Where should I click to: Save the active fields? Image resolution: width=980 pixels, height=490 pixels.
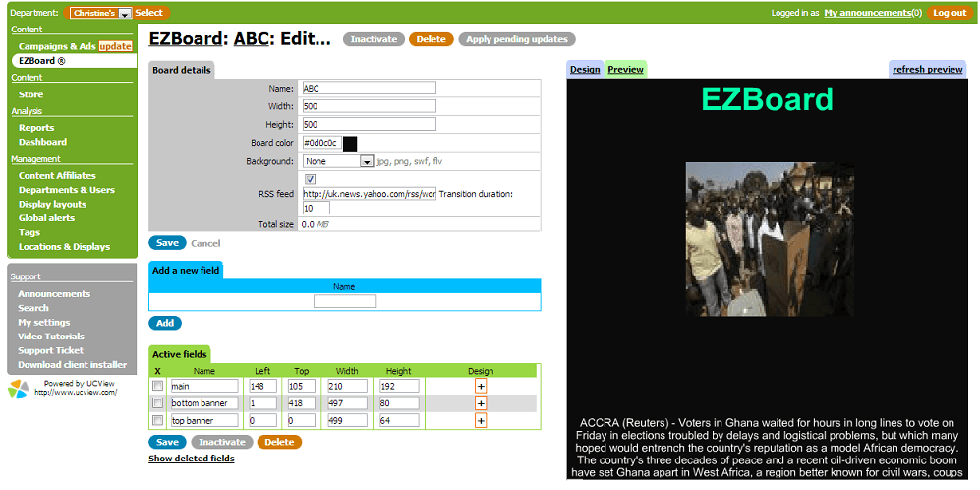[167, 442]
